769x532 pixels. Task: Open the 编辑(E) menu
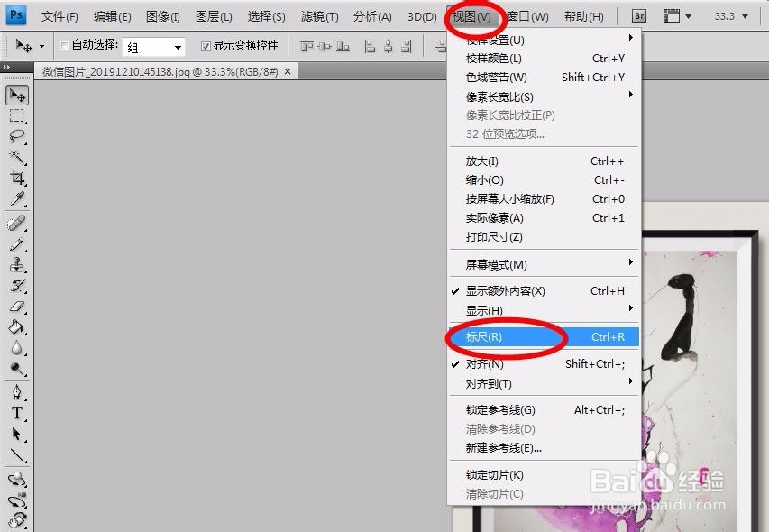point(113,16)
